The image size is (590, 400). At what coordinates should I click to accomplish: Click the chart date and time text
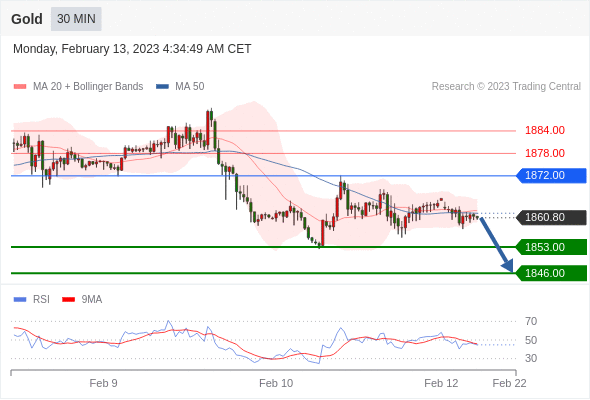(x=132, y=49)
